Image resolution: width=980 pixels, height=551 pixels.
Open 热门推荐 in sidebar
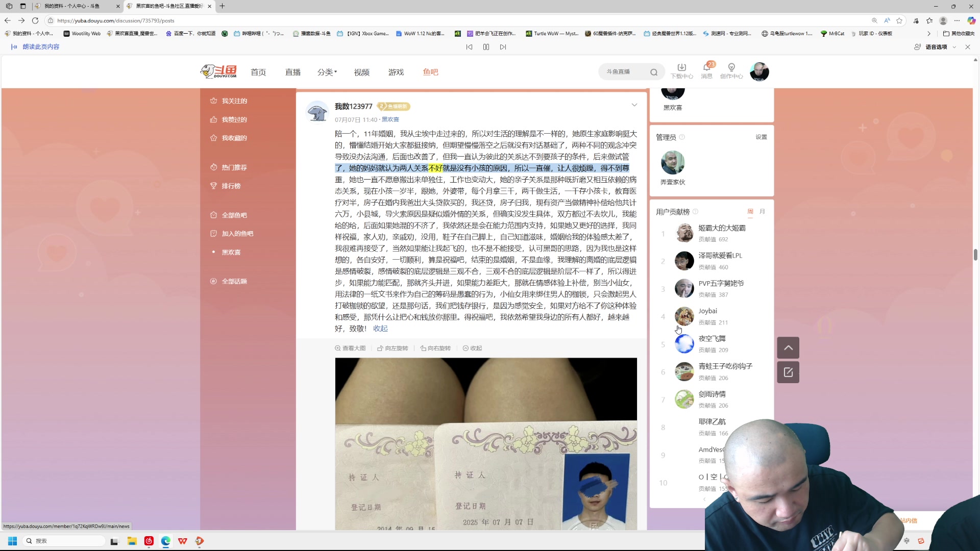229,167
